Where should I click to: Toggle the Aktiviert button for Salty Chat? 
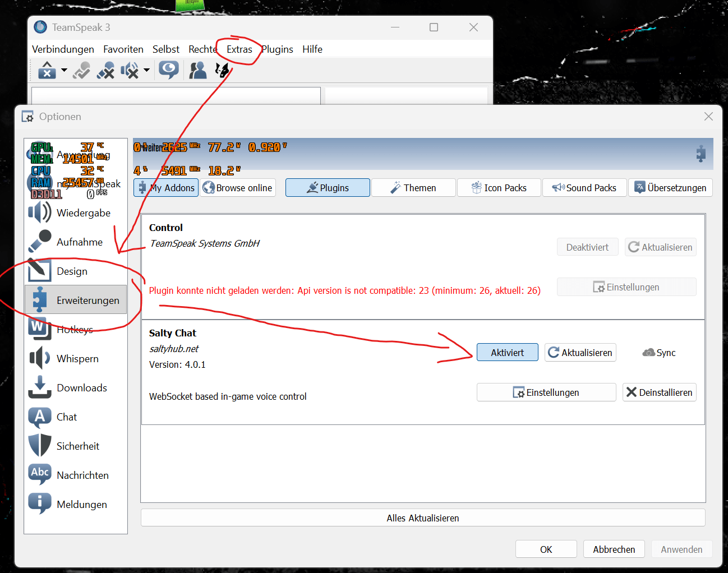(508, 353)
